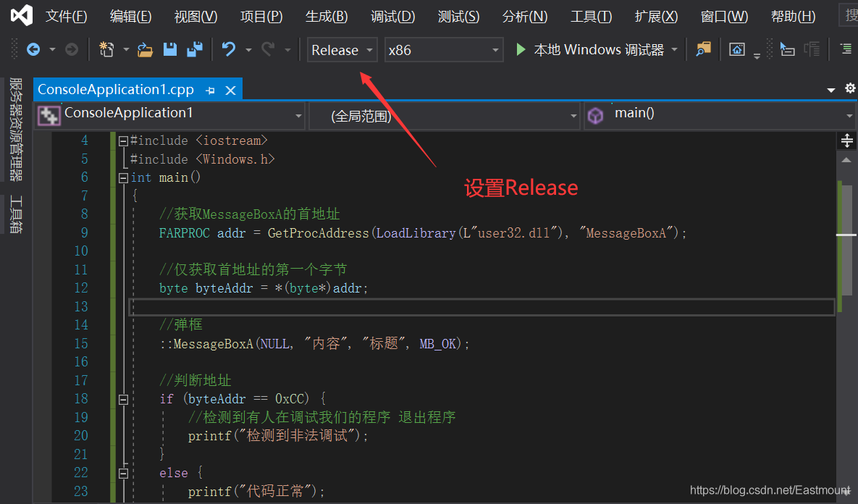Image resolution: width=858 pixels, height=504 pixels.
Task: Click the ConsoleApplication1 project icon
Action: point(49,115)
